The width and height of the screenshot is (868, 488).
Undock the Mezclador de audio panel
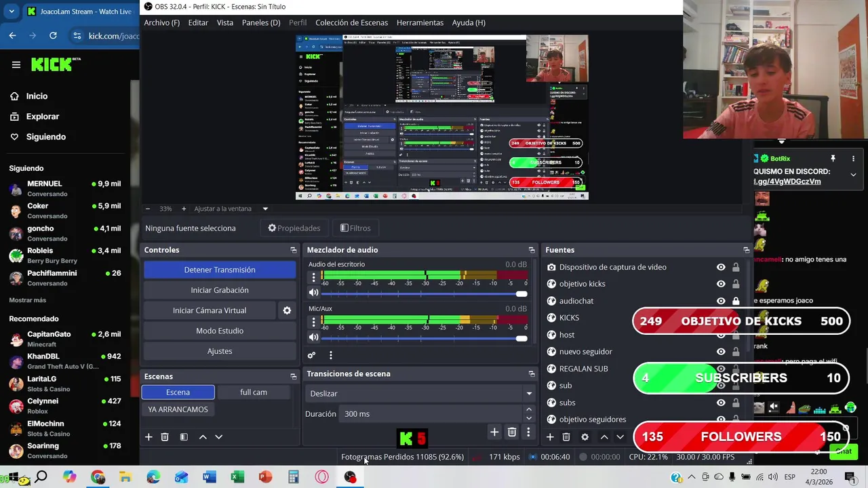[x=532, y=250]
